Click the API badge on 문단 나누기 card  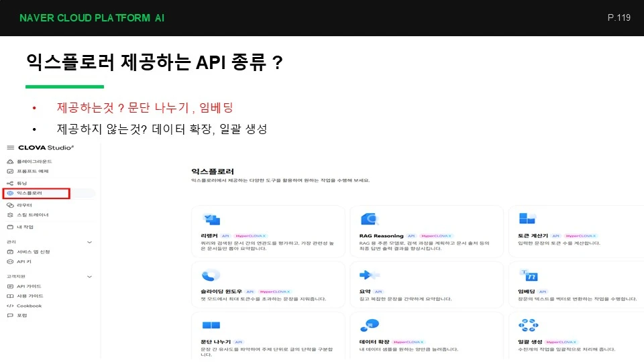pyautogui.click(x=239, y=343)
